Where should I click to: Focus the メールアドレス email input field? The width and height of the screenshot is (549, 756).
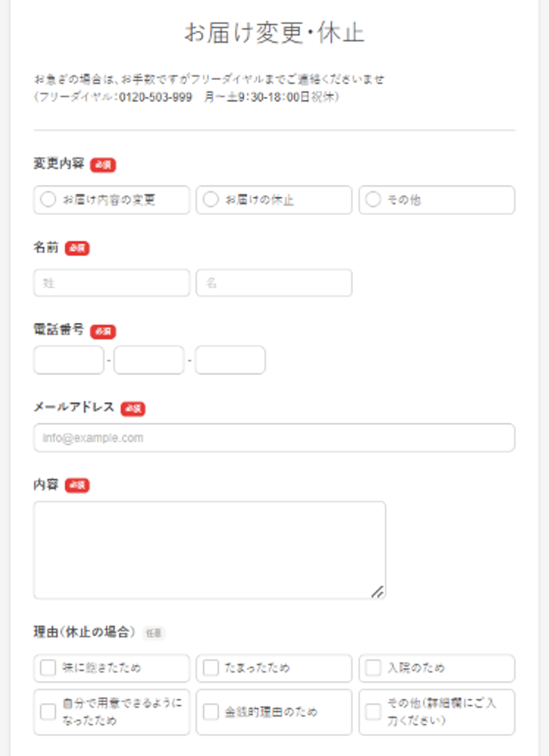pos(274,438)
